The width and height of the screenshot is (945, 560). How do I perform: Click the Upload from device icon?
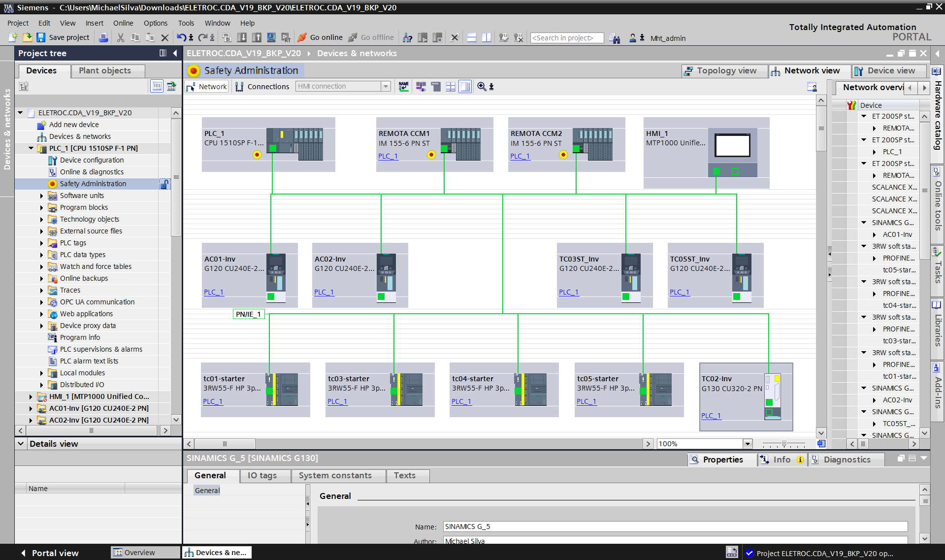(x=257, y=37)
